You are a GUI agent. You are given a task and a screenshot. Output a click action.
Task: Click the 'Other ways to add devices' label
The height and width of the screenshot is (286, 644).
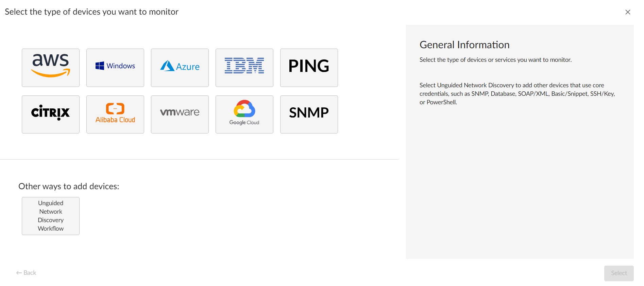click(69, 186)
